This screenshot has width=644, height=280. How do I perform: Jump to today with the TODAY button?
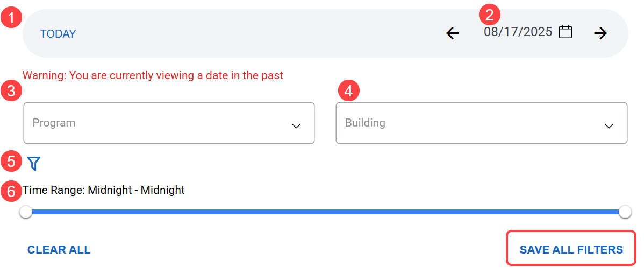point(58,34)
